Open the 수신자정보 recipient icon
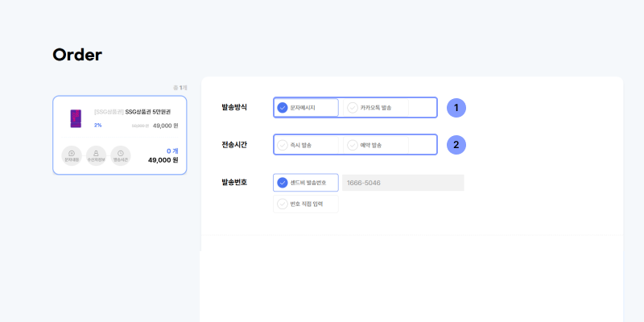644x322 pixels. 96,155
